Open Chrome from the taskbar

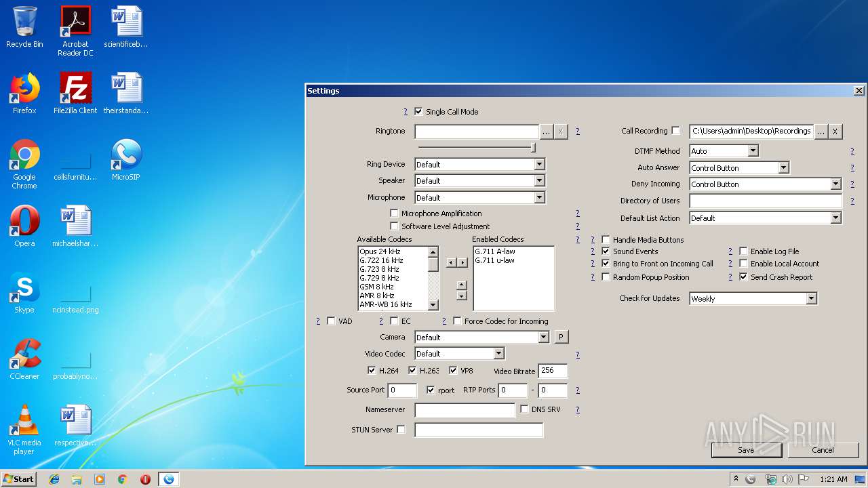[x=123, y=479]
